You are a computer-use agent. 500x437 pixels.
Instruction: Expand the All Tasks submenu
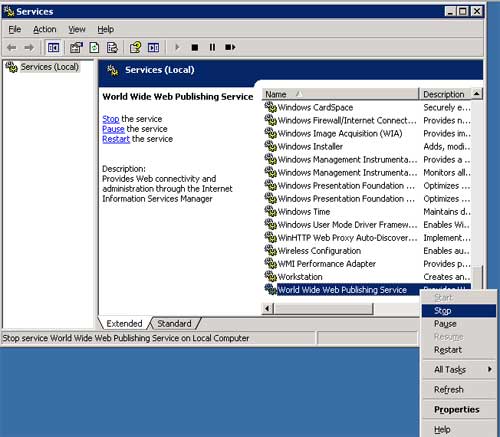[x=459, y=369]
